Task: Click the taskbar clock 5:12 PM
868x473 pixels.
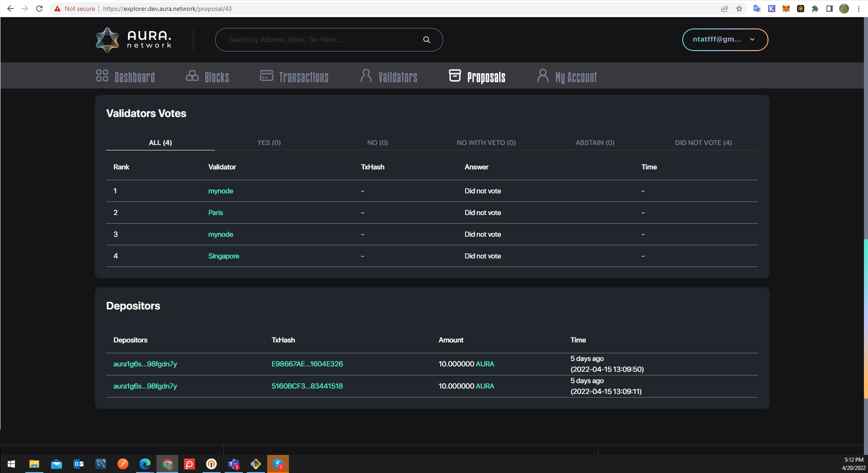Action: pyautogui.click(x=853, y=460)
